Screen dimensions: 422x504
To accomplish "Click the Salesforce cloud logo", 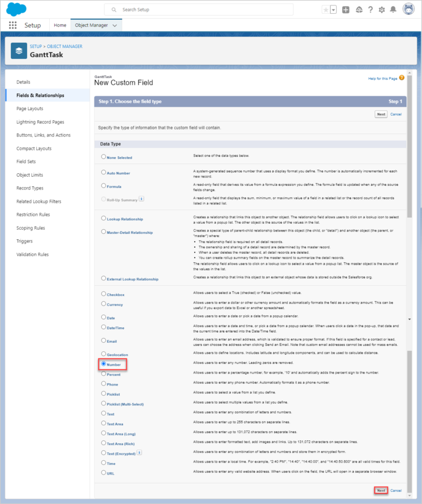I will [16, 9].
